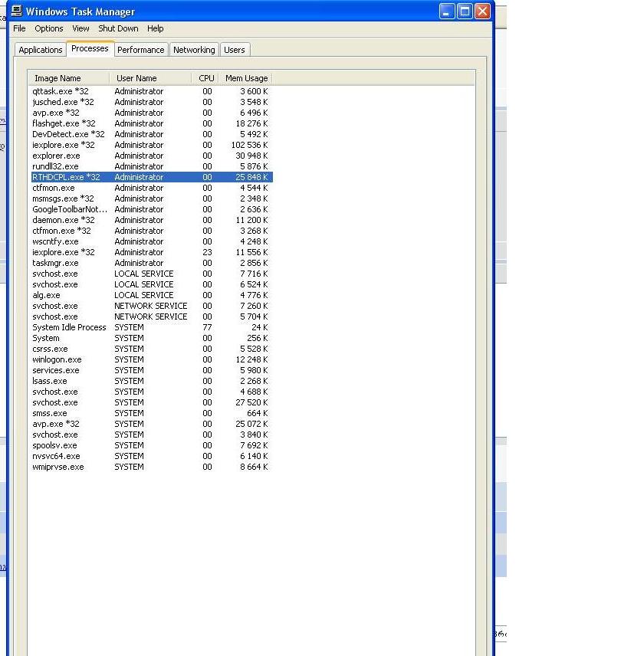
Task: Select the qttask.exe *32 process
Action: click(152, 91)
